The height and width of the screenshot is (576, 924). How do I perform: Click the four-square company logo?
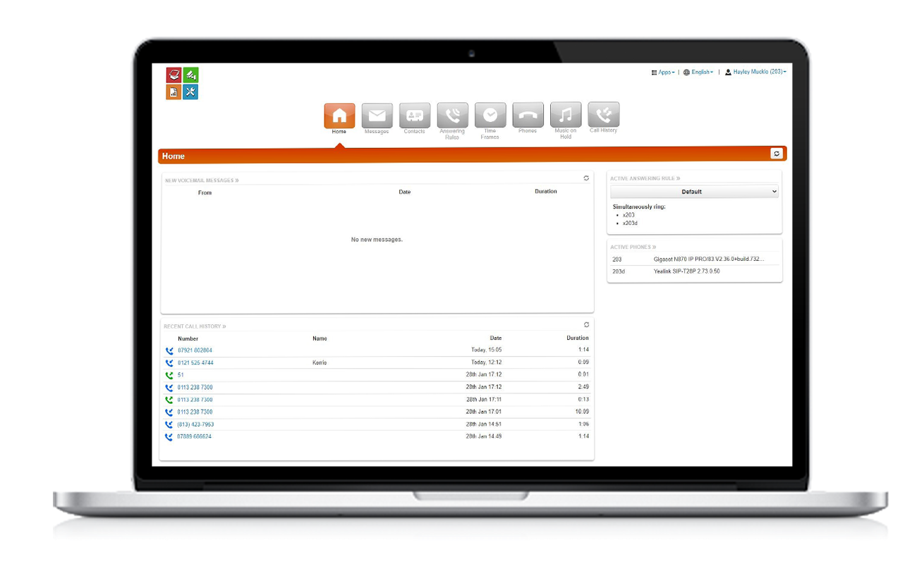[x=182, y=83]
